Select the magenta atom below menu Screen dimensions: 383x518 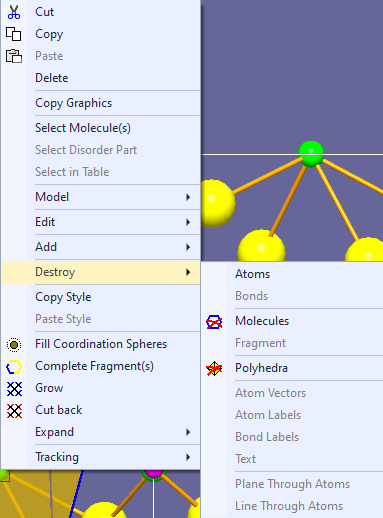coord(153,474)
